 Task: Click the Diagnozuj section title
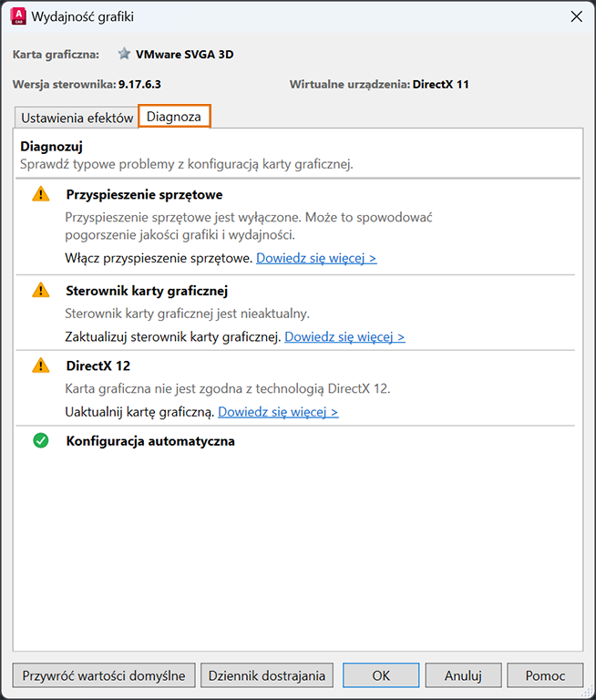pos(51,147)
